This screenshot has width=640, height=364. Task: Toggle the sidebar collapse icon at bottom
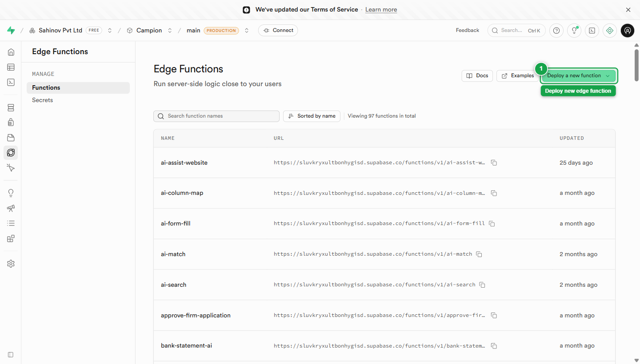(x=11, y=355)
